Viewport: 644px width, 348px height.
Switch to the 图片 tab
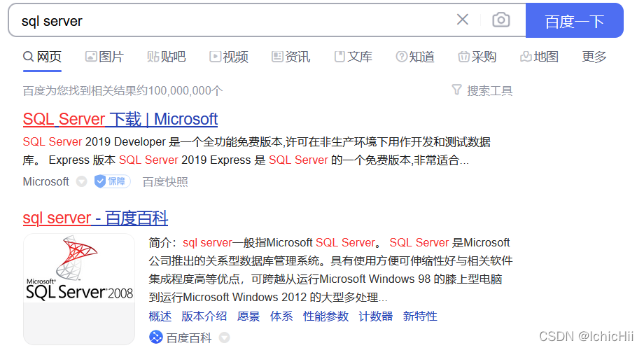click(x=104, y=57)
